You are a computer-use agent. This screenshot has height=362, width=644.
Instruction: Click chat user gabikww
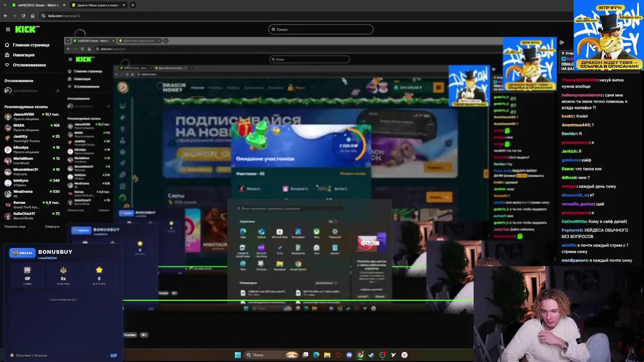[570, 160]
